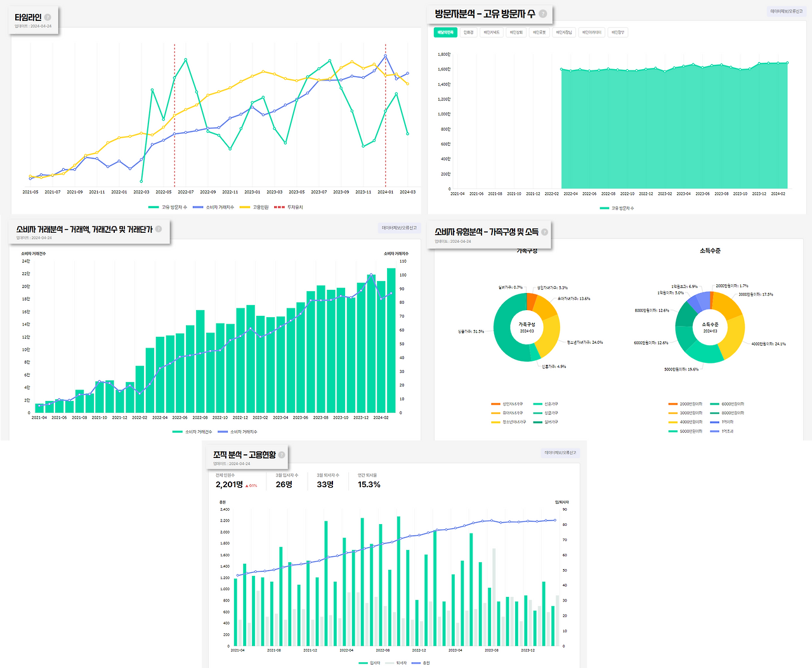812x668 pixels.
Task: Toggle 고유 방문자 수 series in timeline legend
Action: pyautogui.click(x=168, y=207)
